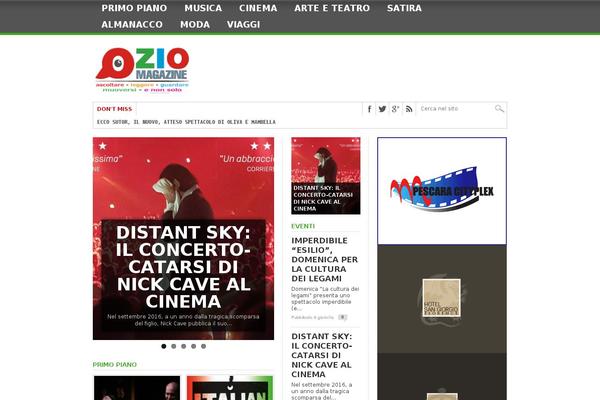Click inside the 'Cerca nel sito' search field

[455, 109]
